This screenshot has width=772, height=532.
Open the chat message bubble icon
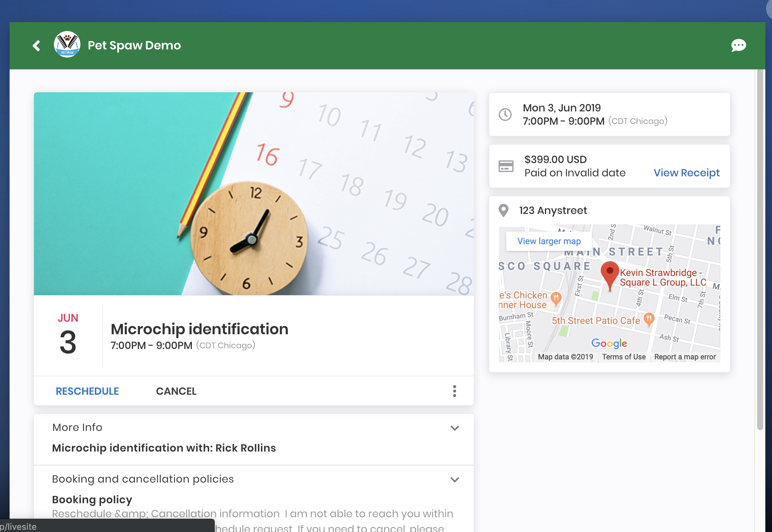coord(738,45)
